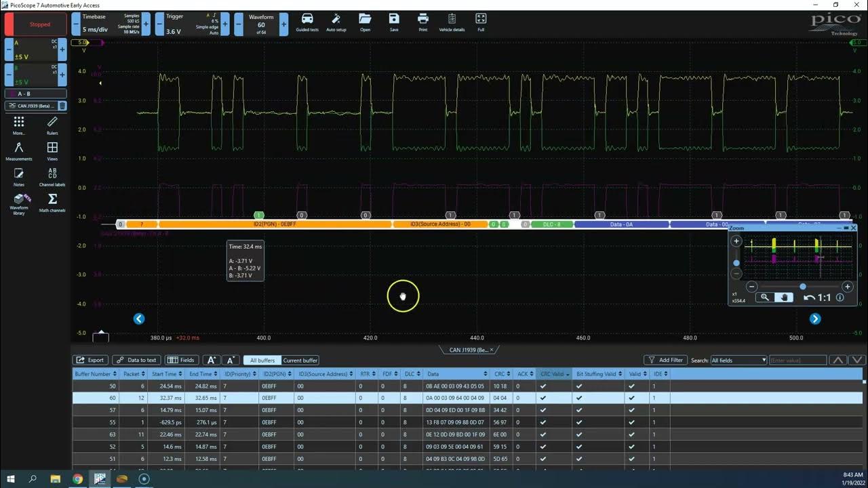The height and width of the screenshot is (488, 868).
Task: Increase Channel B range plus
Action: tap(62, 75)
